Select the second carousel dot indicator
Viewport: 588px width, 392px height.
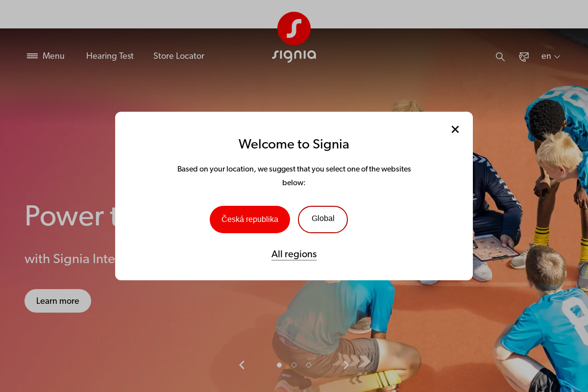tap(294, 365)
